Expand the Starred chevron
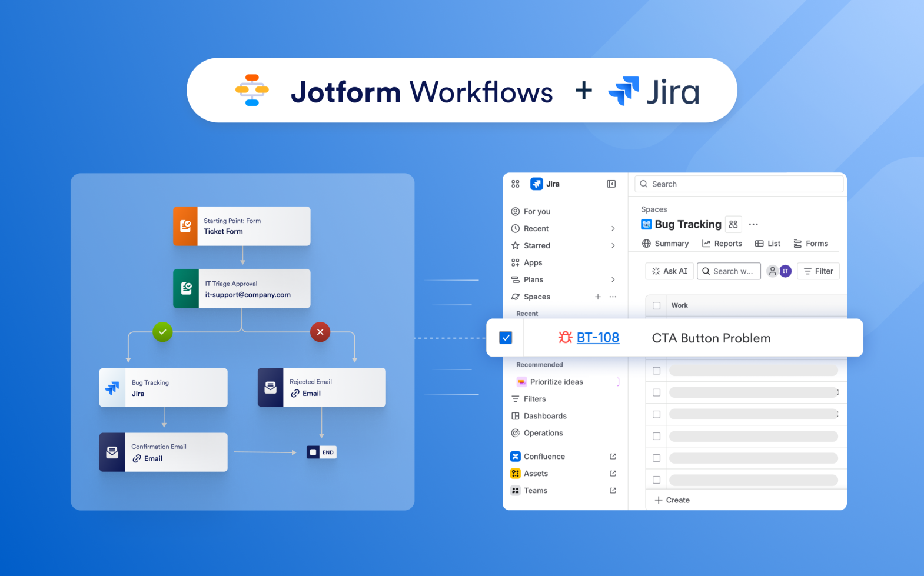This screenshot has height=576, width=924. 613,245
